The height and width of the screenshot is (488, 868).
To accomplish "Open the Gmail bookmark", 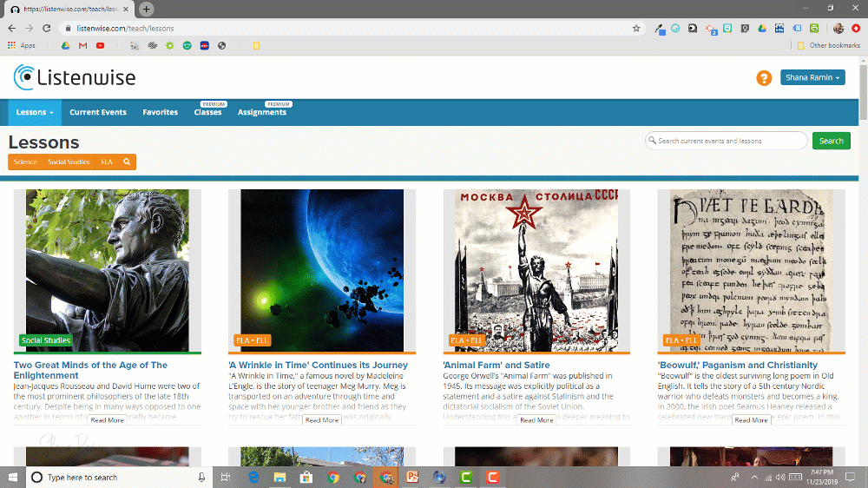I will pyautogui.click(x=83, y=45).
